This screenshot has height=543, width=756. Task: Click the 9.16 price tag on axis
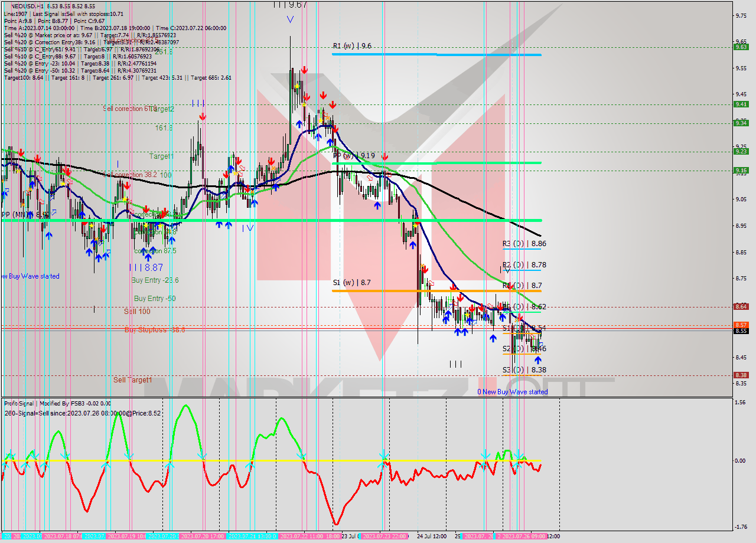click(x=741, y=170)
